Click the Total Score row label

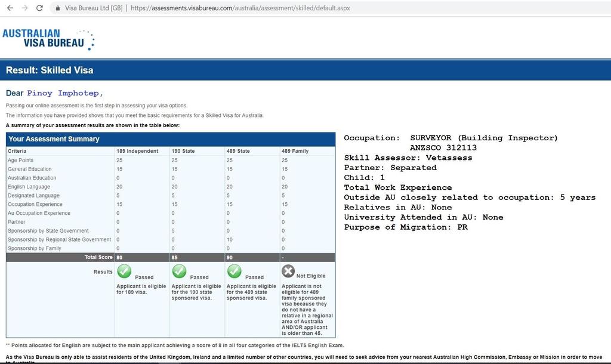(98, 257)
